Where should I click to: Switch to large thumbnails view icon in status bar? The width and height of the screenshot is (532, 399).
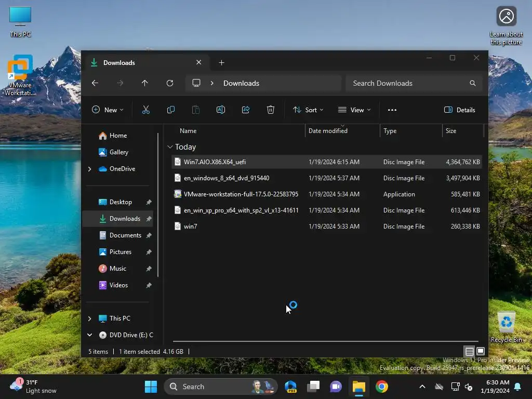[x=481, y=352]
